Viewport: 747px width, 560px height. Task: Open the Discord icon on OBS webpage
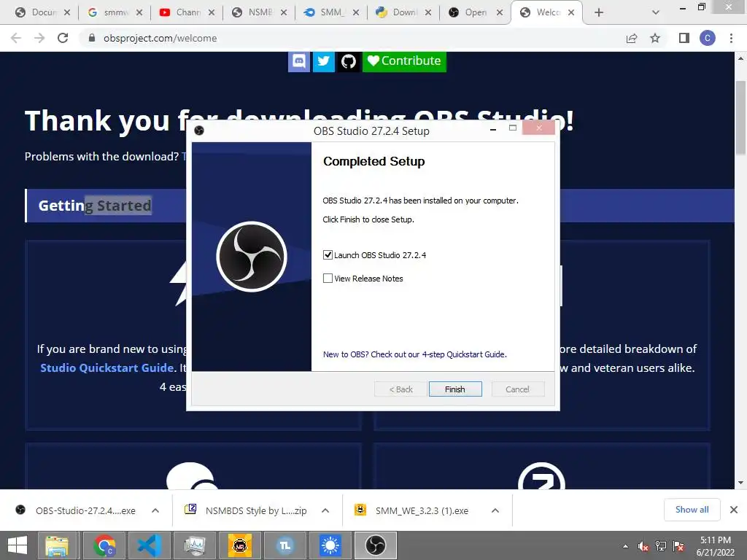(299, 61)
